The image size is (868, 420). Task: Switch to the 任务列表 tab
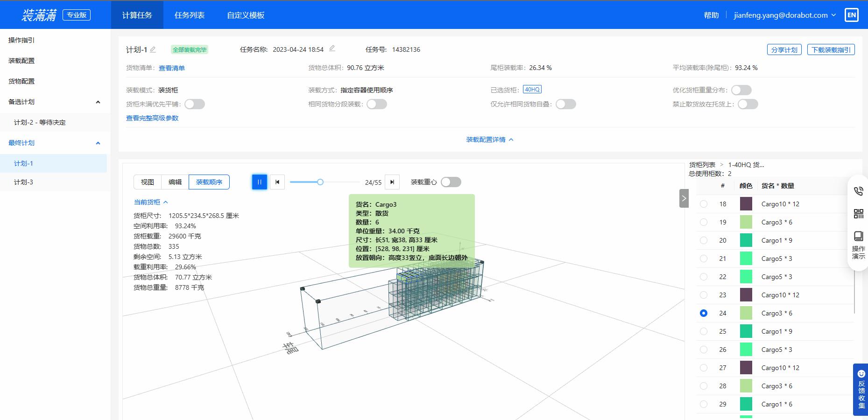coord(189,15)
